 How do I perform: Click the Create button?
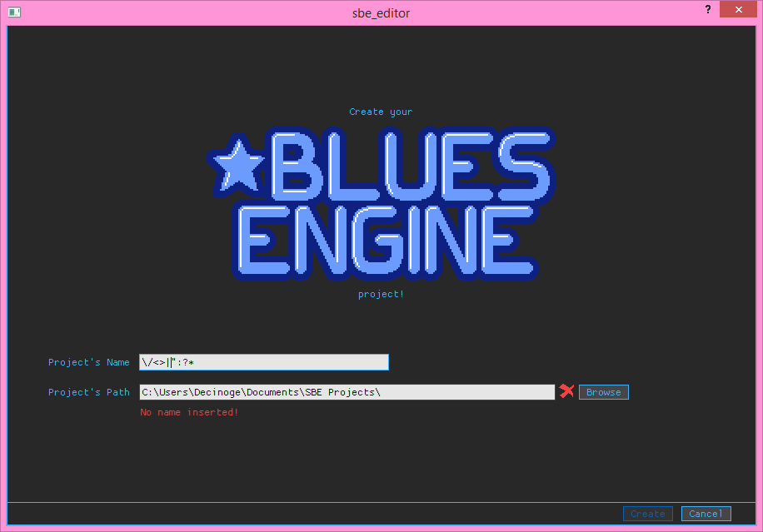[x=648, y=514]
